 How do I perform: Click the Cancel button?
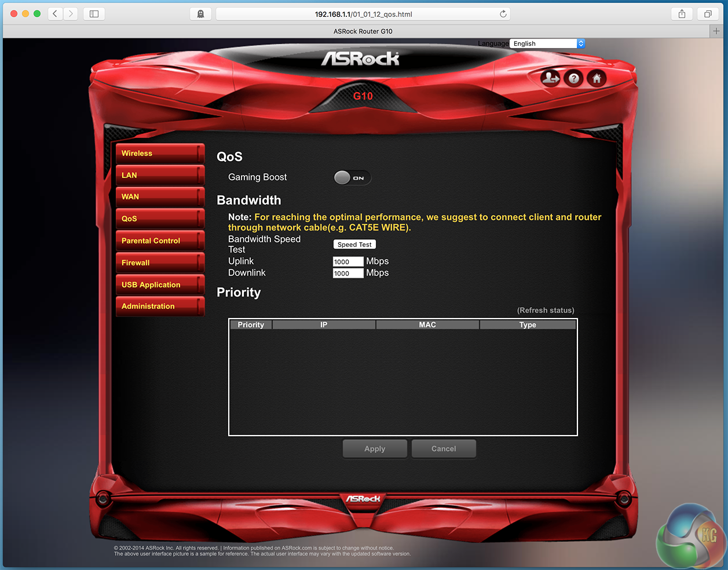pos(444,449)
